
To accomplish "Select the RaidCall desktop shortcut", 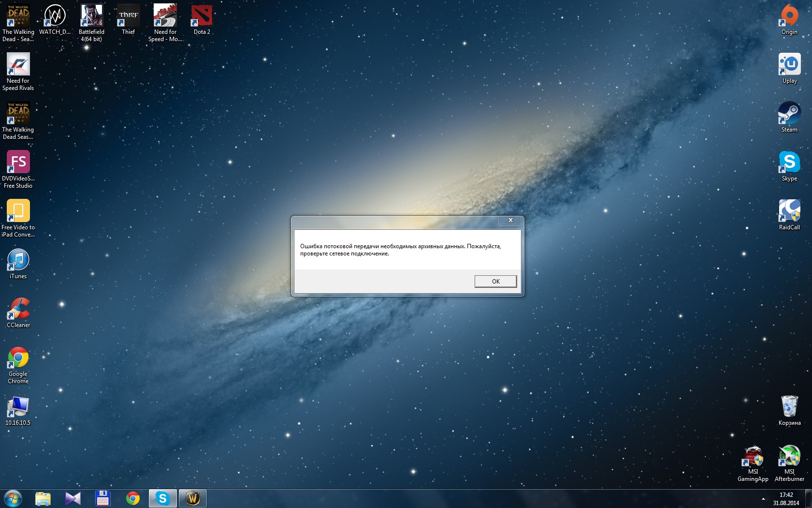I will tap(789, 214).
